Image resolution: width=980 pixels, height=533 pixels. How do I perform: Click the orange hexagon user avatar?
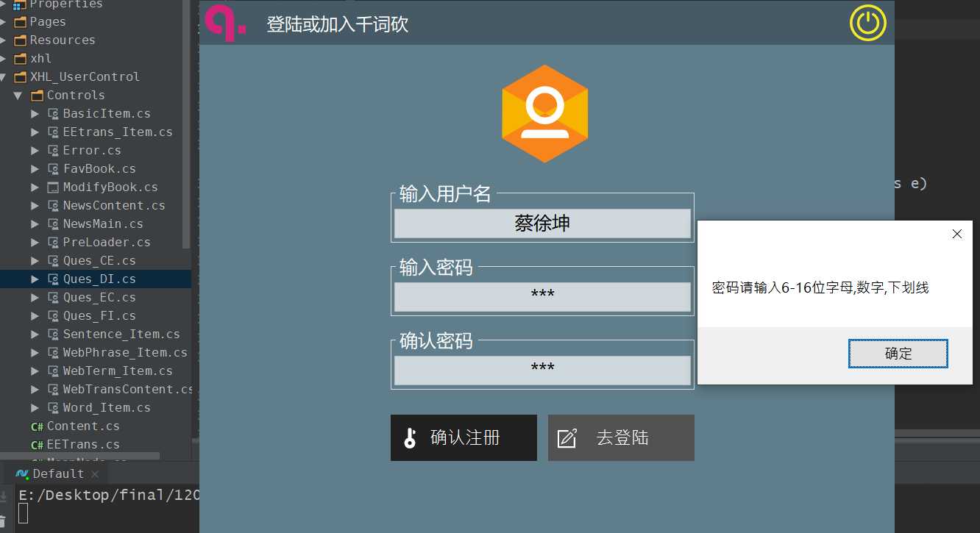coord(545,113)
